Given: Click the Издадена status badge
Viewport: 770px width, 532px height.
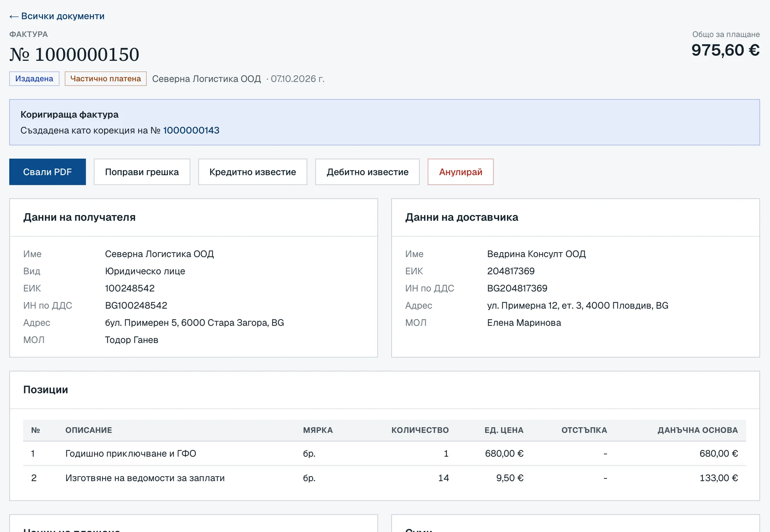Looking at the screenshot, I should 34,79.
